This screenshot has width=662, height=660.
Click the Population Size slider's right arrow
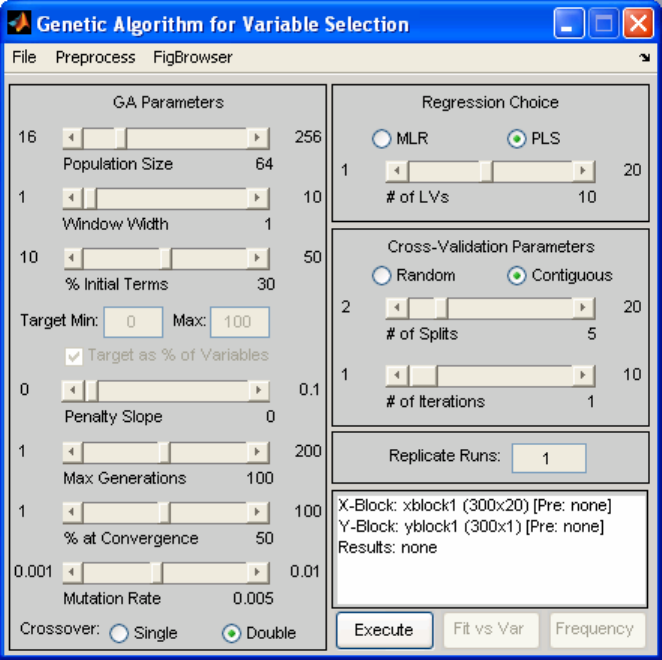click(258, 138)
